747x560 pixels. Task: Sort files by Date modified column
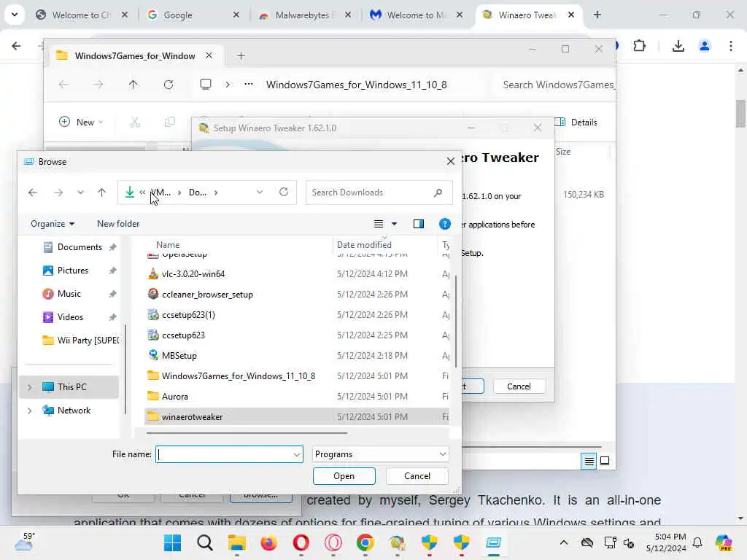point(364,245)
